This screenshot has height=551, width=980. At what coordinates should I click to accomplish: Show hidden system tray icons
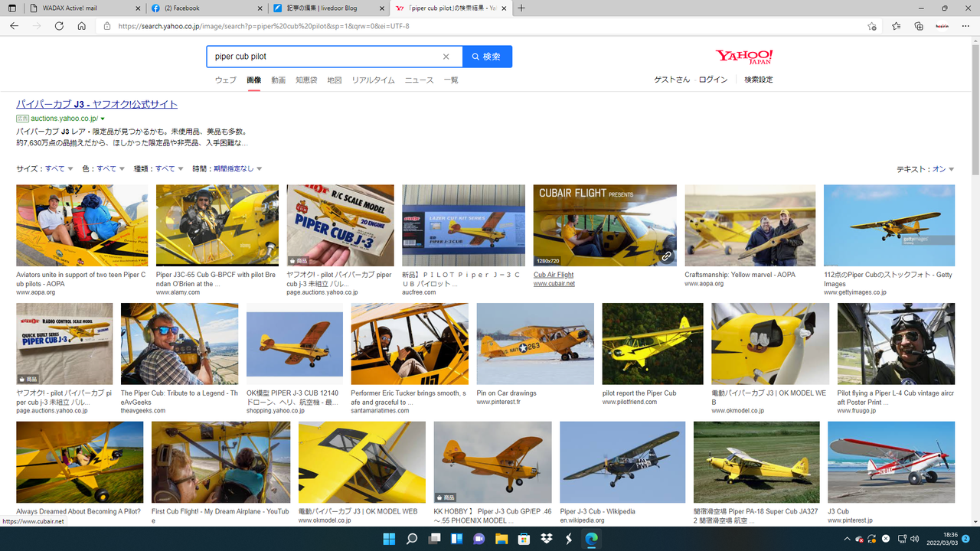[846, 539]
